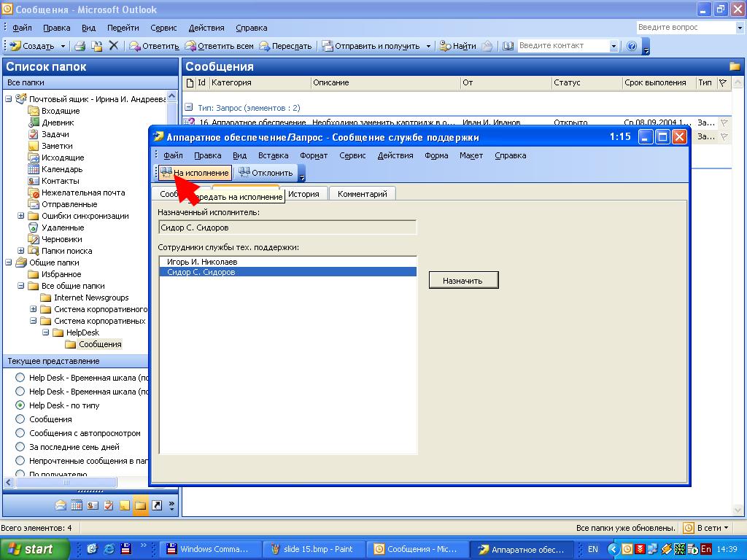Click the Tasks icon in navigation bar
This screenshot has width=747, height=560.
[x=109, y=505]
